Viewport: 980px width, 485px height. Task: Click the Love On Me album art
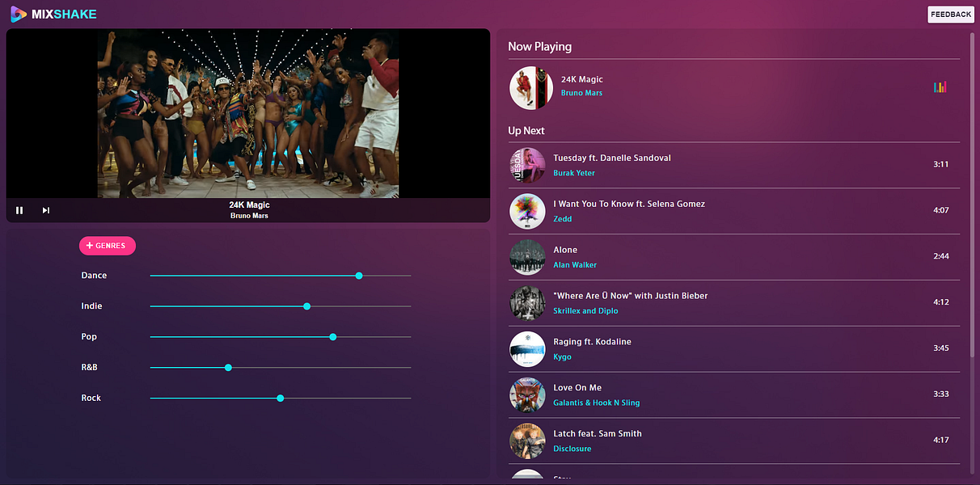(527, 395)
